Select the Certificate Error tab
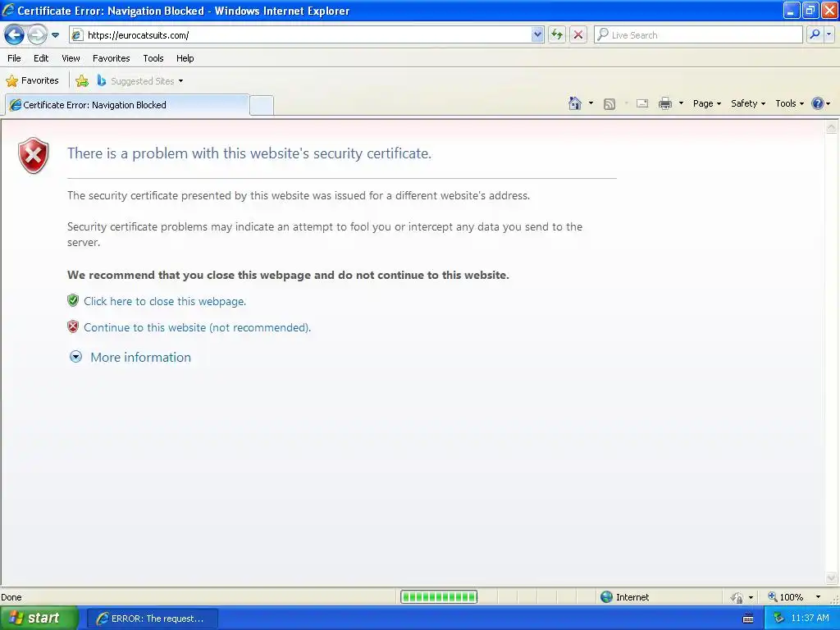This screenshot has width=840, height=630. pos(127,105)
